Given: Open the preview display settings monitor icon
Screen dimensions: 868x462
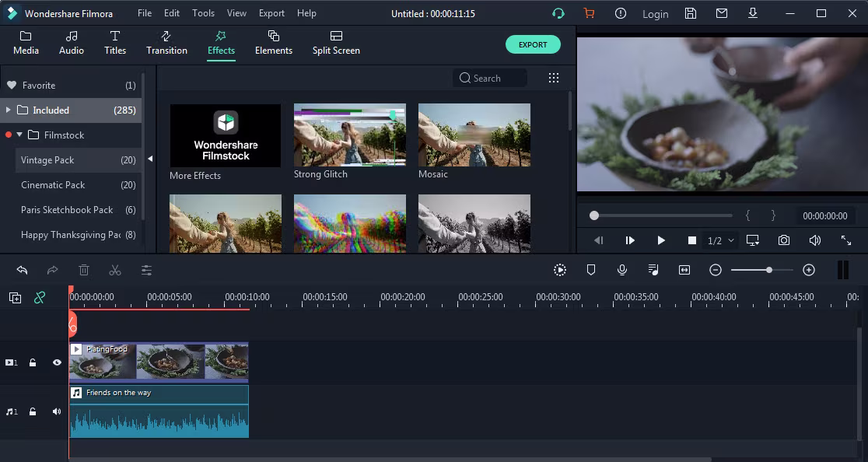Looking at the screenshot, I should click(x=753, y=240).
